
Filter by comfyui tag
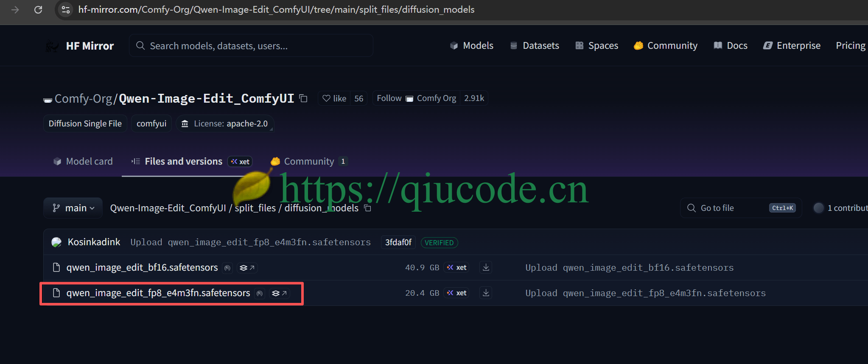point(151,123)
